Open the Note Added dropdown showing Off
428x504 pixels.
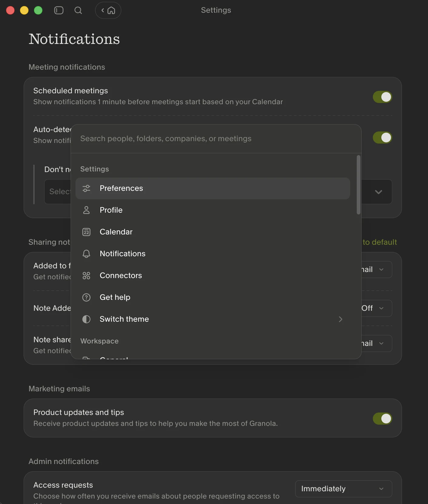point(377,308)
